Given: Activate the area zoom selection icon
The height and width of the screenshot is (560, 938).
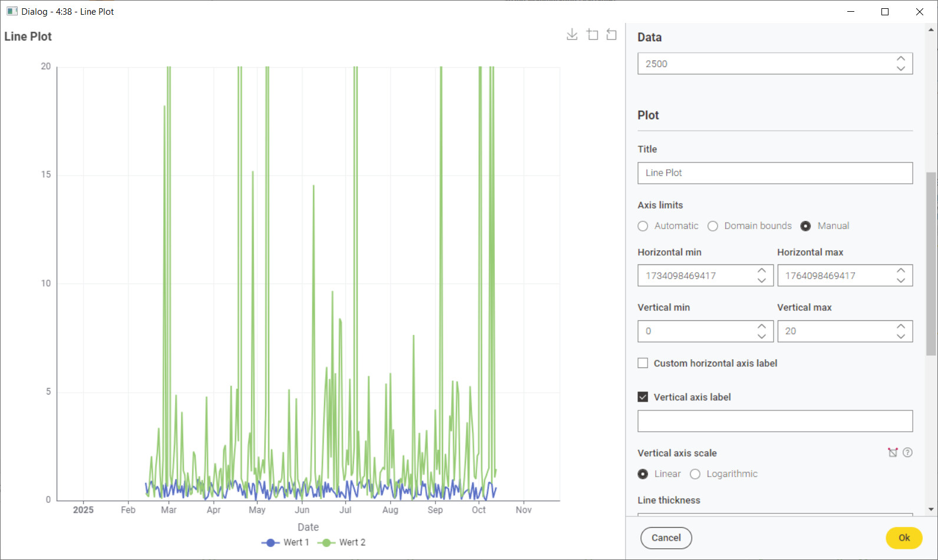Looking at the screenshot, I should coord(592,35).
